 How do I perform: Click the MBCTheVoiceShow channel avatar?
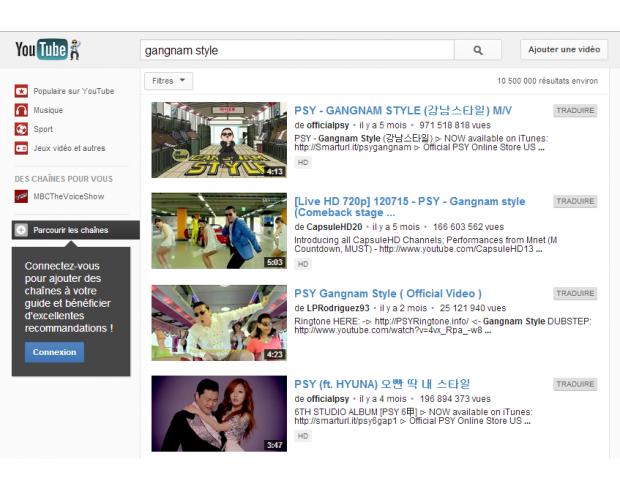21,196
